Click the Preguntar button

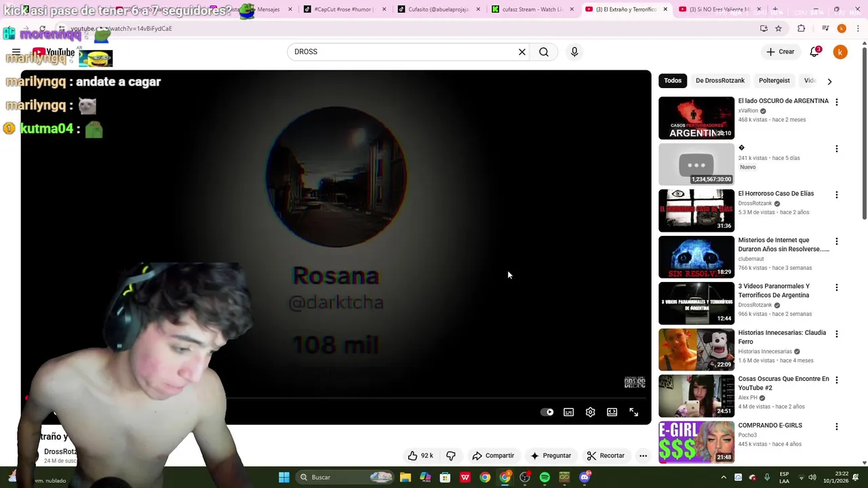(551, 455)
